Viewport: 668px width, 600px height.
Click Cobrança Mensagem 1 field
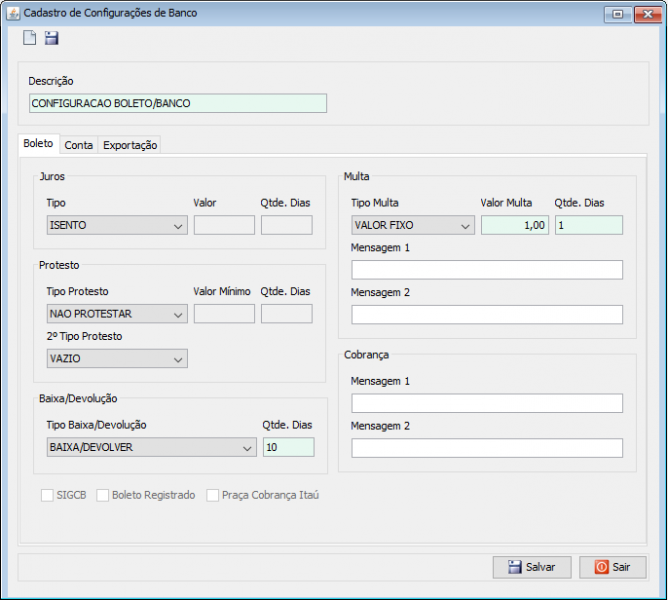click(487, 403)
